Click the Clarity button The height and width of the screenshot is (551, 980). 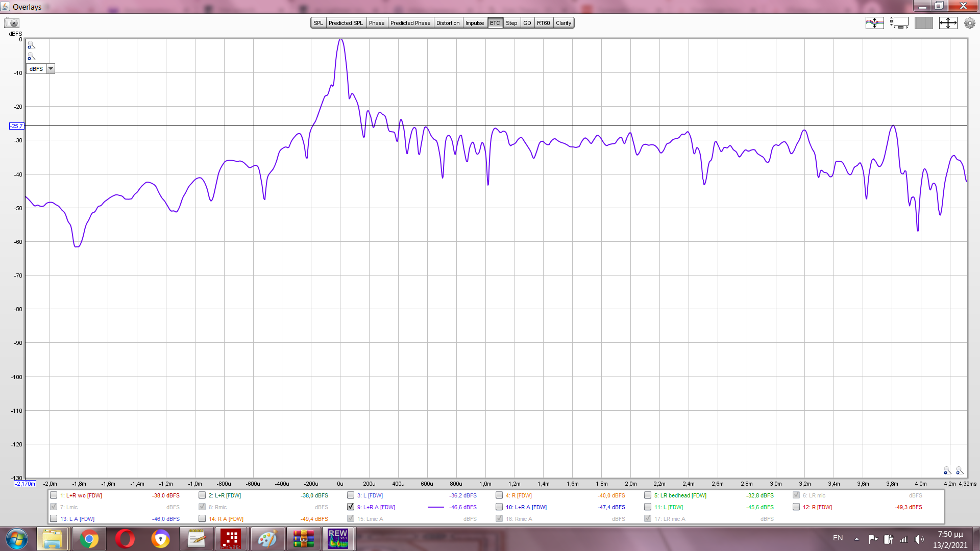click(563, 23)
